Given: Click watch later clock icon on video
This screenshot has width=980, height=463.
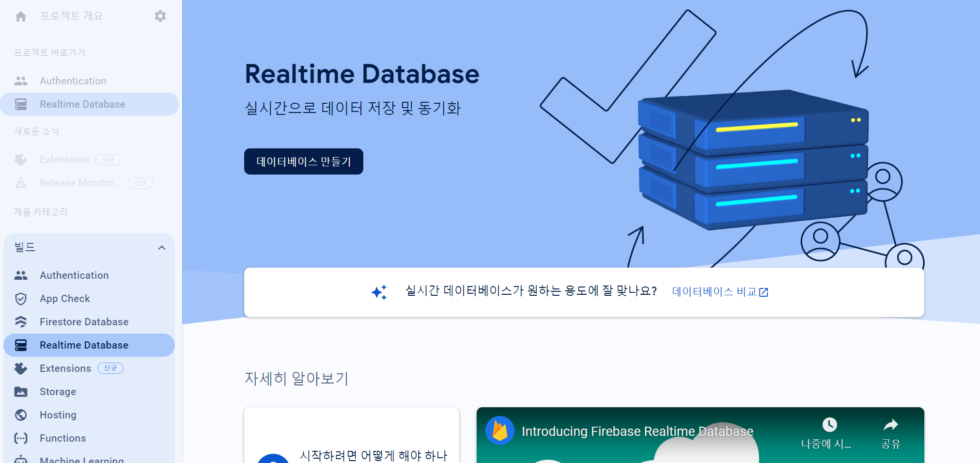Looking at the screenshot, I should coord(829,425).
